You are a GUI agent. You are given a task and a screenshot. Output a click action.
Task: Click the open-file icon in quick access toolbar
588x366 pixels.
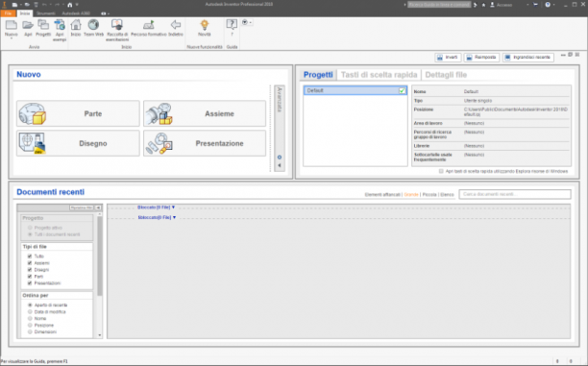[x=27, y=5]
